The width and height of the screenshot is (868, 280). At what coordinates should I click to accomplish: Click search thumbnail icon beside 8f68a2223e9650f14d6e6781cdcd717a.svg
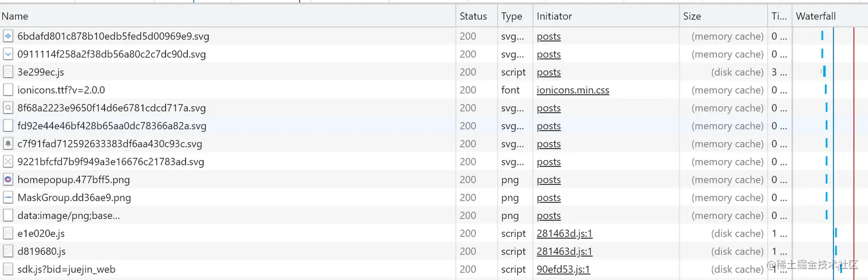click(x=8, y=108)
